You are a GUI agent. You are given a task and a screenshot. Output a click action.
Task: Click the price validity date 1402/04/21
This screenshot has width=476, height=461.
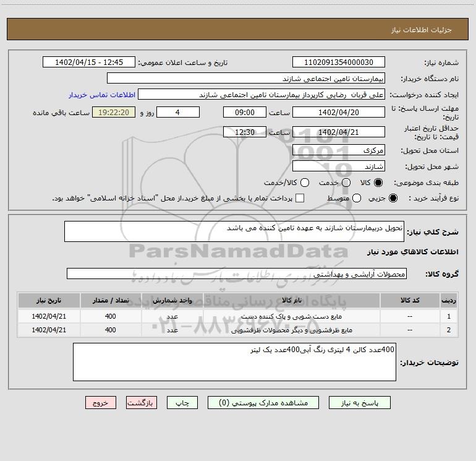click(x=339, y=132)
